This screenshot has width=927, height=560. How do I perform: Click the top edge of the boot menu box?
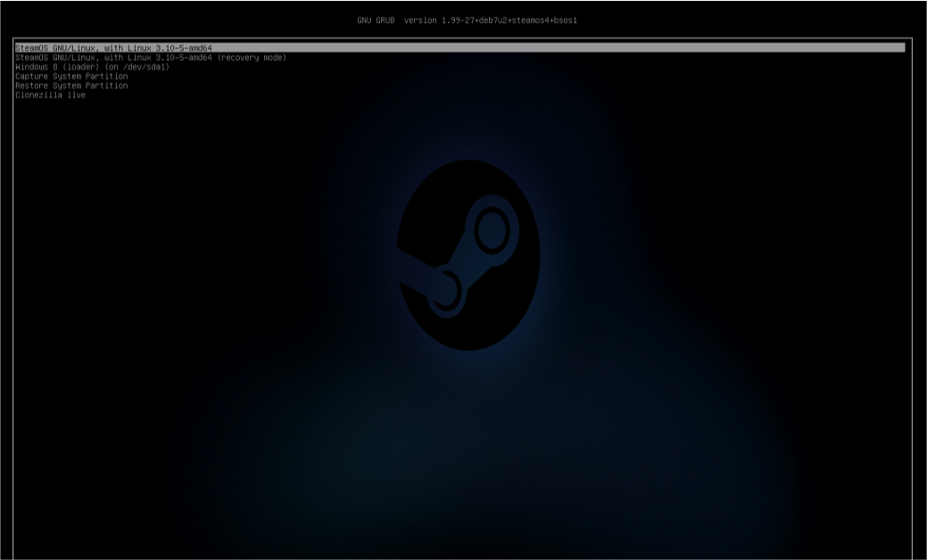click(x=446, y=40)
